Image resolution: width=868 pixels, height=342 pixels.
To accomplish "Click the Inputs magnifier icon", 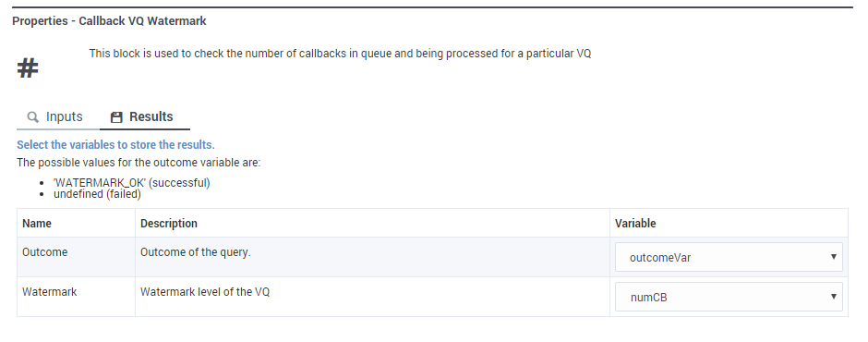I will click(33, 117).
